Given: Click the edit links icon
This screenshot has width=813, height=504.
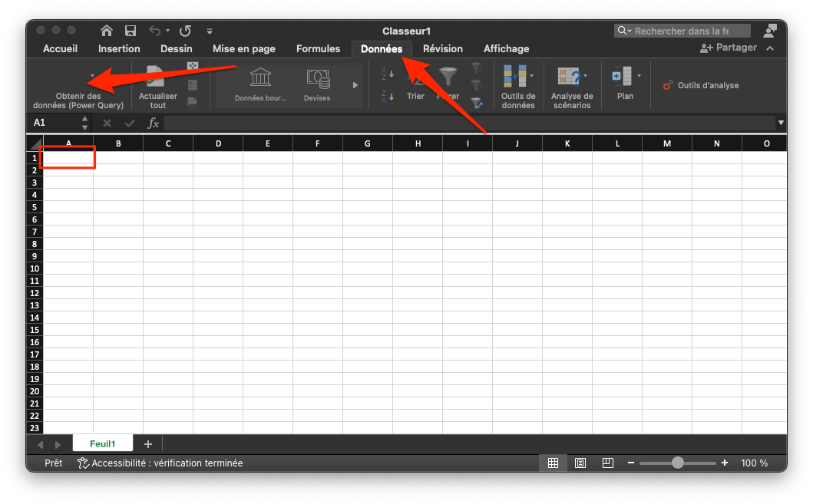Looking at the screenshot, I should (x=193, y=103).
